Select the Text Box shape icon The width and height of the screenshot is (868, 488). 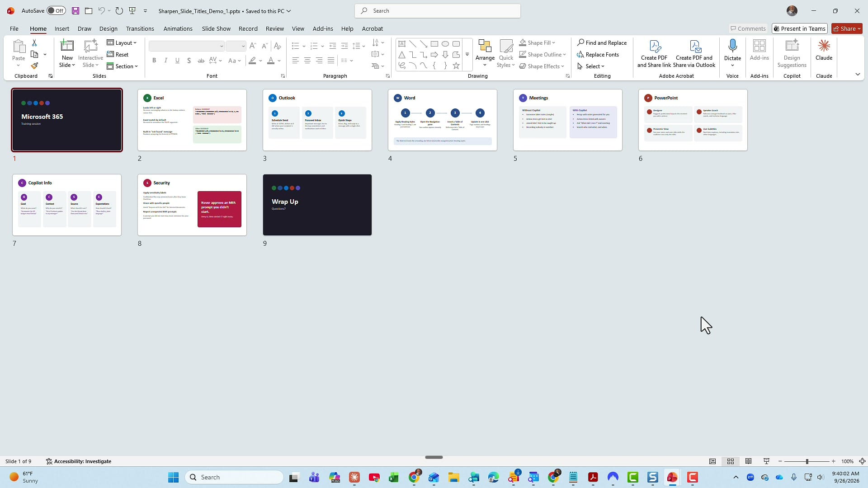tap(402, 44)
